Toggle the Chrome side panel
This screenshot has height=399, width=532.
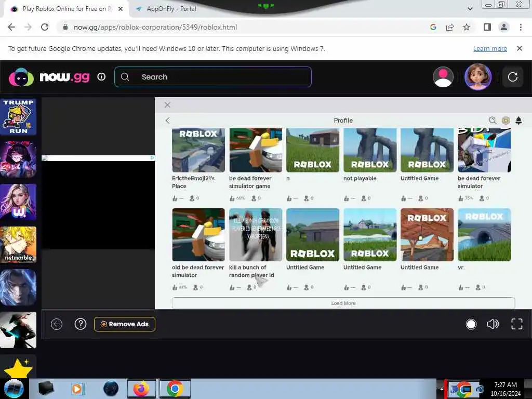click(x=487, y=27)
